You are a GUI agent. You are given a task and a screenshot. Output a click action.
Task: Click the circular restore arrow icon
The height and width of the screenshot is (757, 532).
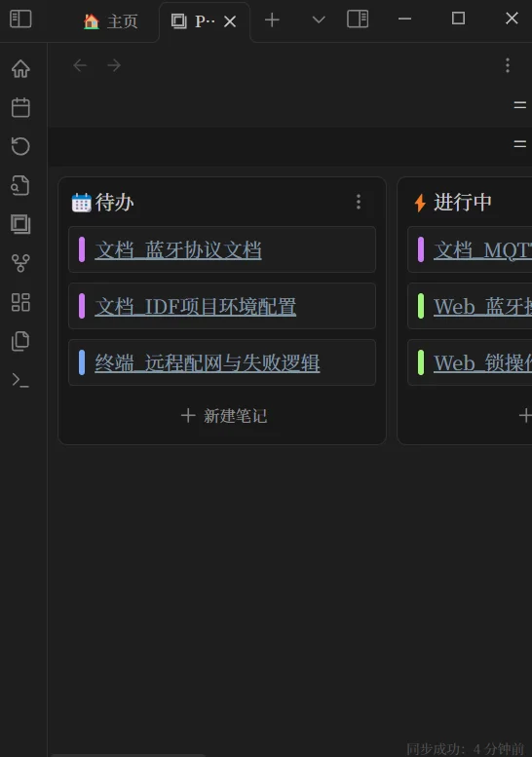click(x=20, y=146)
